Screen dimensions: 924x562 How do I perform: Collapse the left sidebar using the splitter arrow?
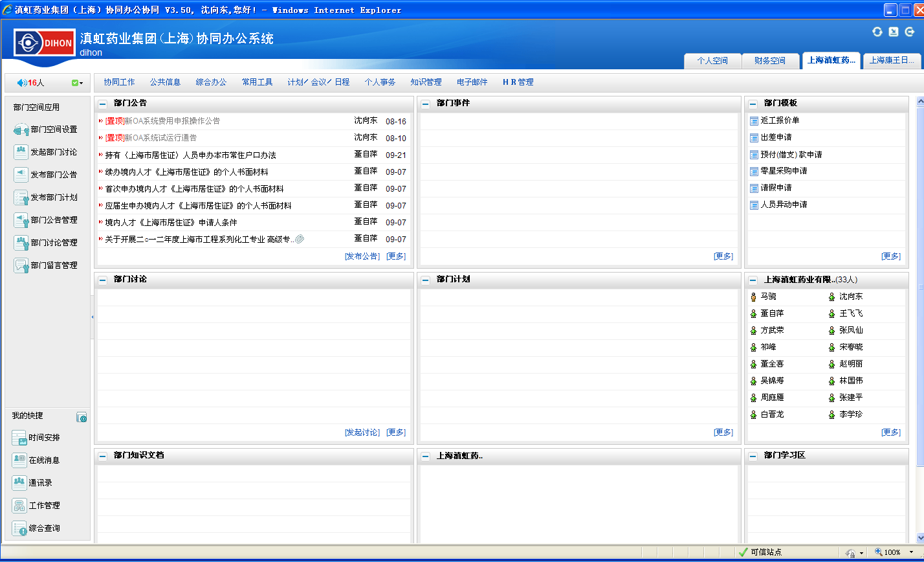pyautogui.click(x=92, y=317)
